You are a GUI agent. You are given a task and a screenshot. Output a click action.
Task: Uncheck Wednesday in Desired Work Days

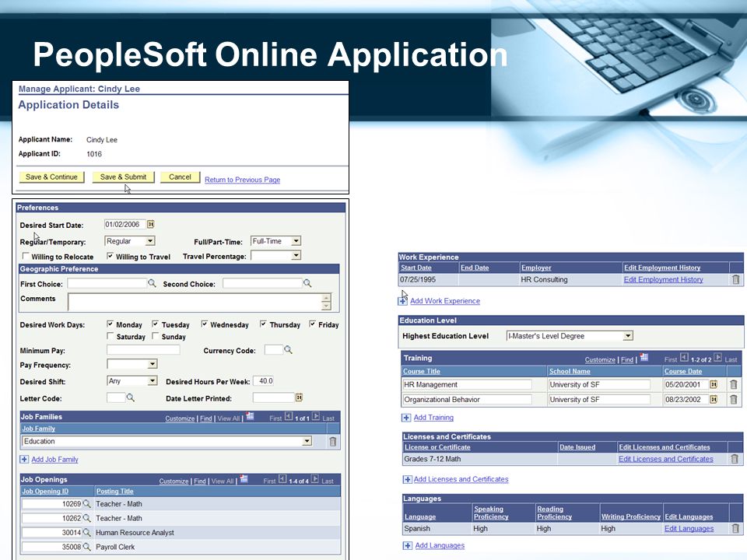tap(205, 324)
